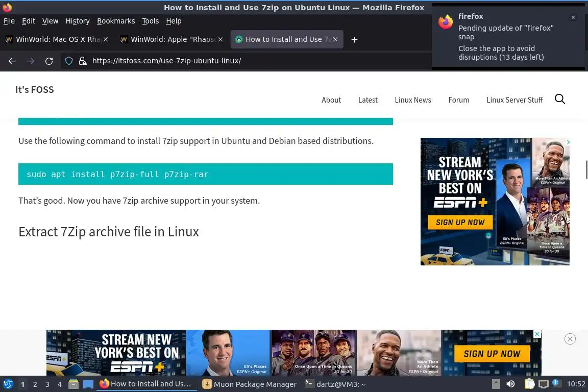Click the show desktop icon in the taskbar
Screen dimensions: 588x392
88,384
